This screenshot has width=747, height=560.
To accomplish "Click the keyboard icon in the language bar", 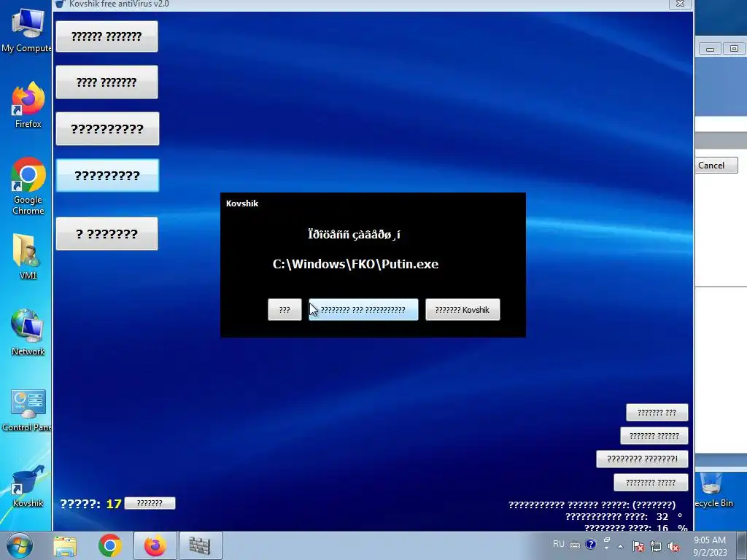I will coord(575,545).
